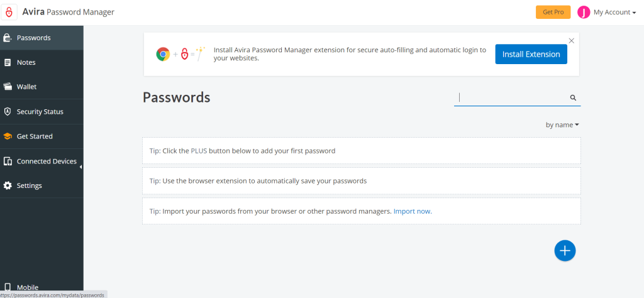Collapse the sidebar using the small arrow
Screen dimensions: 644x298
point(81,167)
